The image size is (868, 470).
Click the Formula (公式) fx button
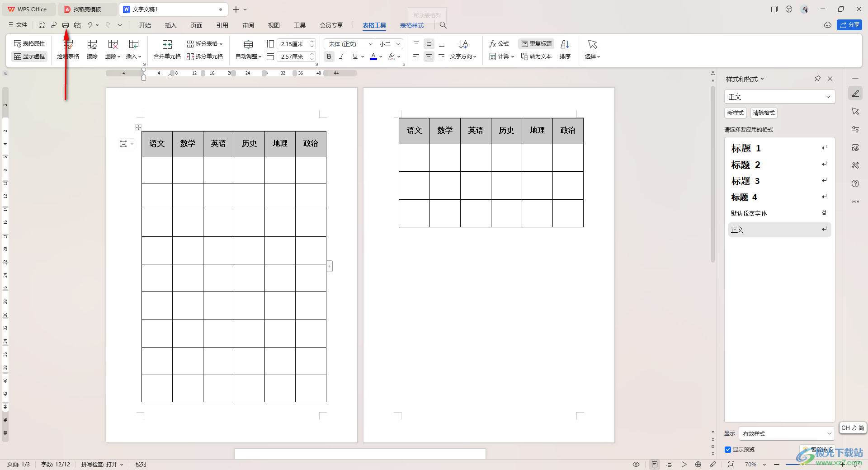coord(499,44)
